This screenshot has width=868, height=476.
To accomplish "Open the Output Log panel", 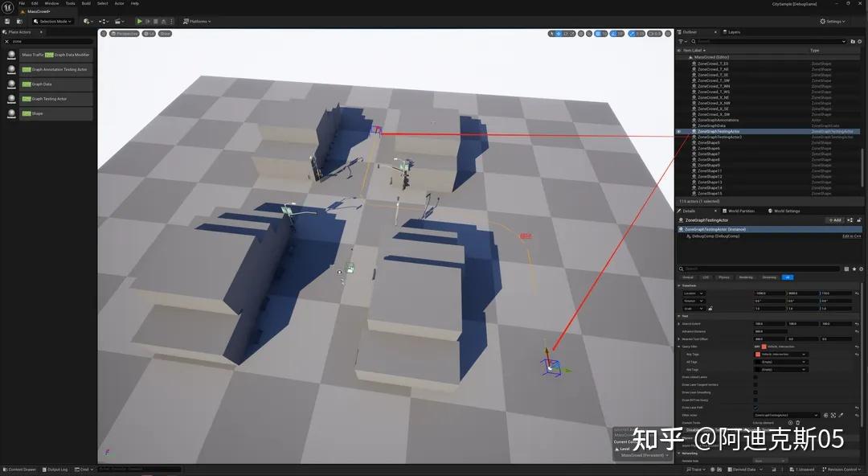I will click(x=56, y=469).
